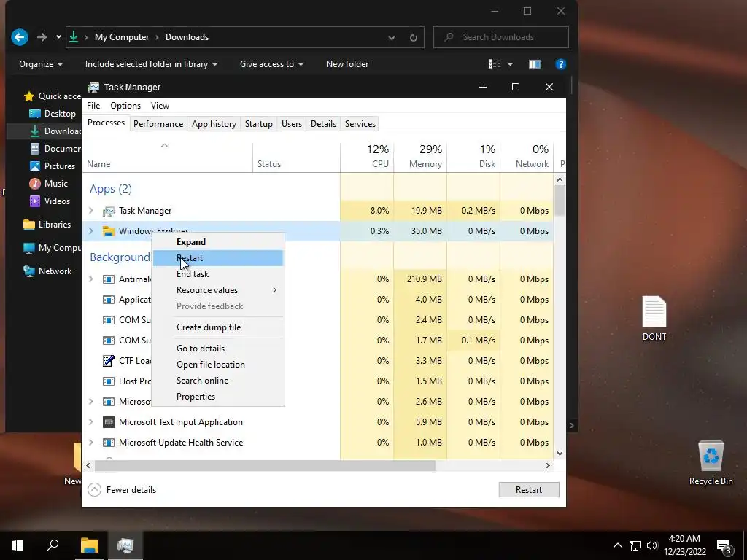Switch to the Services tab
The image size is (747, 560).
coord(360,124)
